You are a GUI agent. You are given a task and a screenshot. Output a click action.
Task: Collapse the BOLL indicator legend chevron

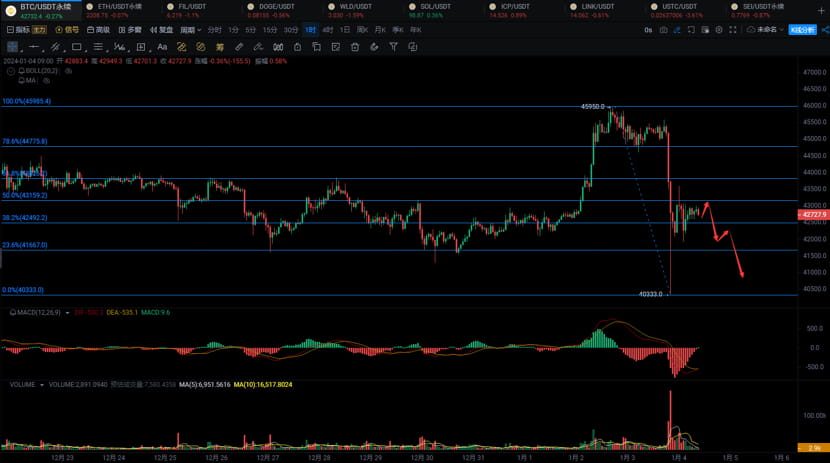click(11, 71)
